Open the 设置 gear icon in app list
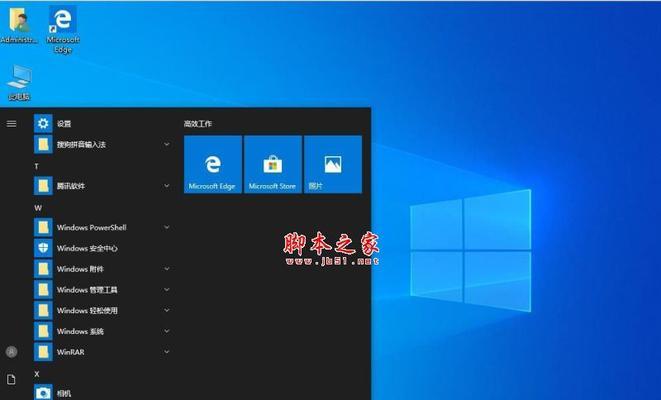 [43, 123]
